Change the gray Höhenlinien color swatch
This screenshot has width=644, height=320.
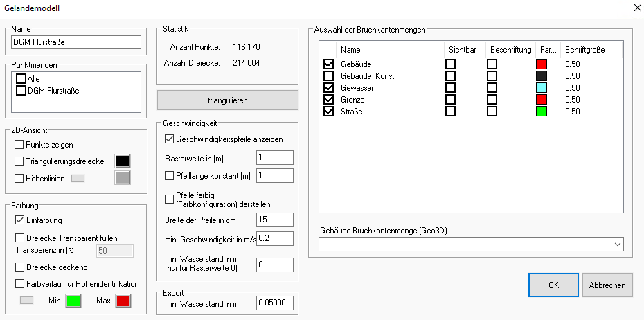coord(123,178)
